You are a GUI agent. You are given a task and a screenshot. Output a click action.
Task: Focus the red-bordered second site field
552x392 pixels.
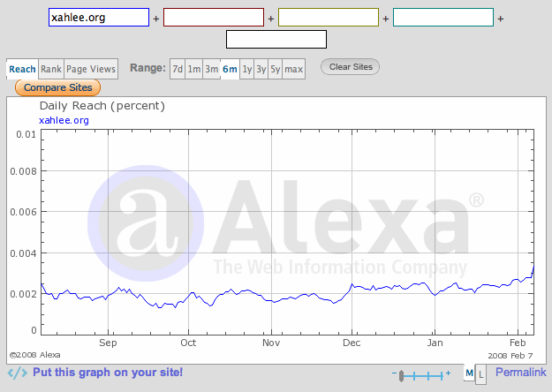(213, 18)
